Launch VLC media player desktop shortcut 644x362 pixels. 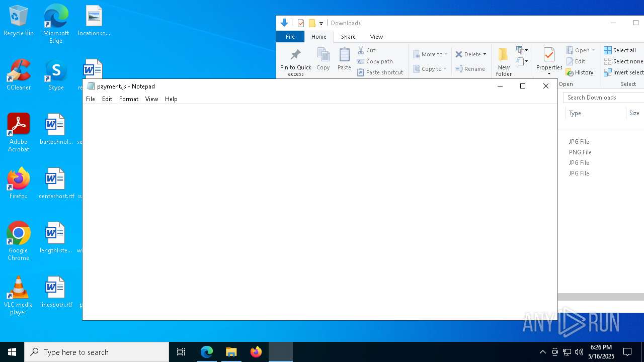pyautogui.click(x=19, y=296)
